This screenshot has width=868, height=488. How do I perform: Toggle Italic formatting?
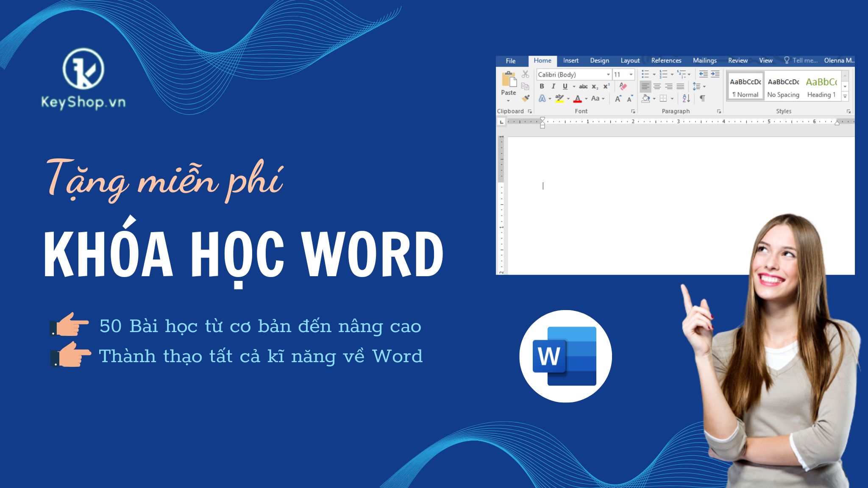pyautogui.click(x=553, y=86)
